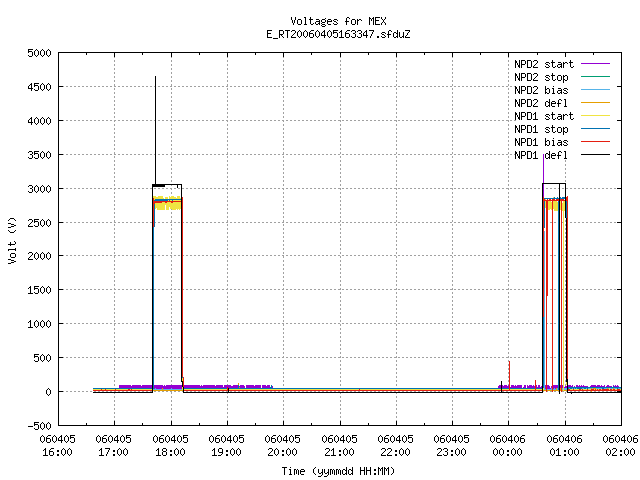Click the 23:00 x-axis time label
The width and height of the screenshot is (640, 480).
pyautogui.click(x=451, y=452)
